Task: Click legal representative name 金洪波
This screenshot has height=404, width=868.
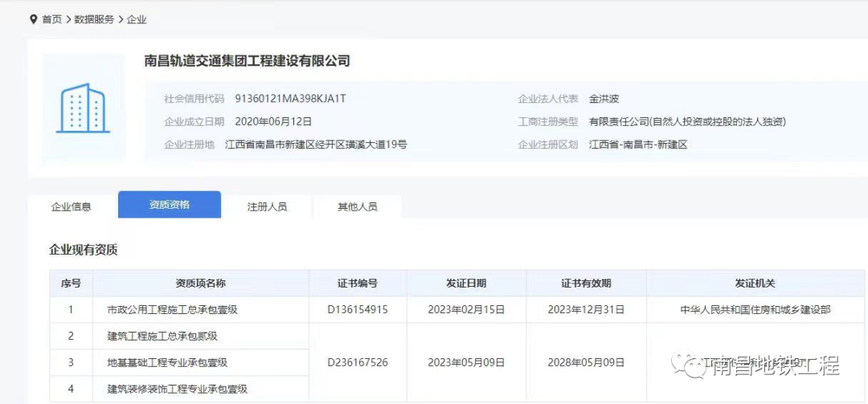Action: 604,99
